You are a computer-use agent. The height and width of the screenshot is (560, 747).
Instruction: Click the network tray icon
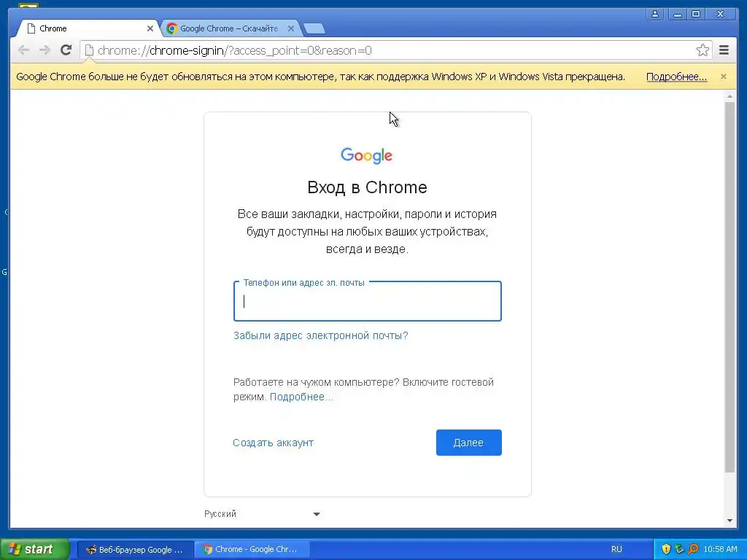680,550
